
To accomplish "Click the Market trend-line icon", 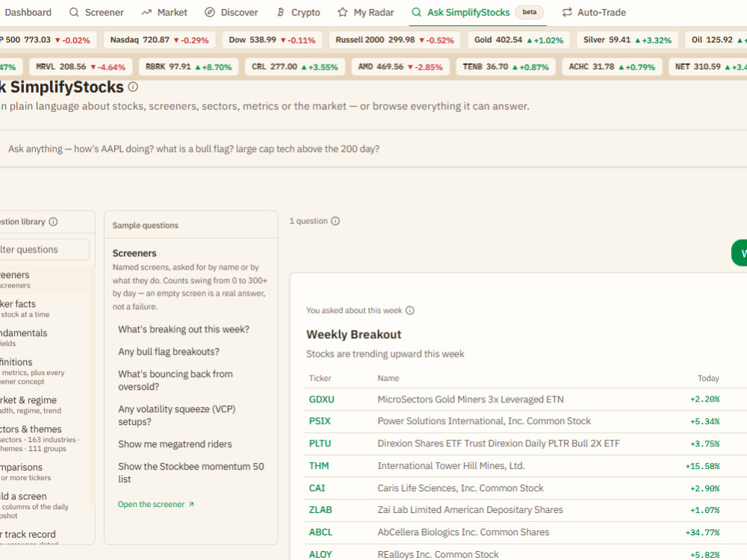I will [x=146, y=13].
